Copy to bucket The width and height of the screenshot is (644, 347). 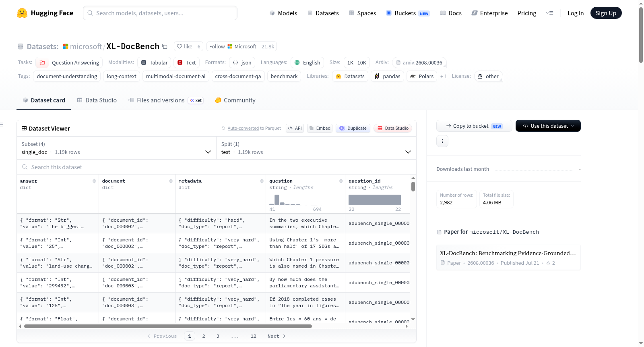click(x=474, y=126)
